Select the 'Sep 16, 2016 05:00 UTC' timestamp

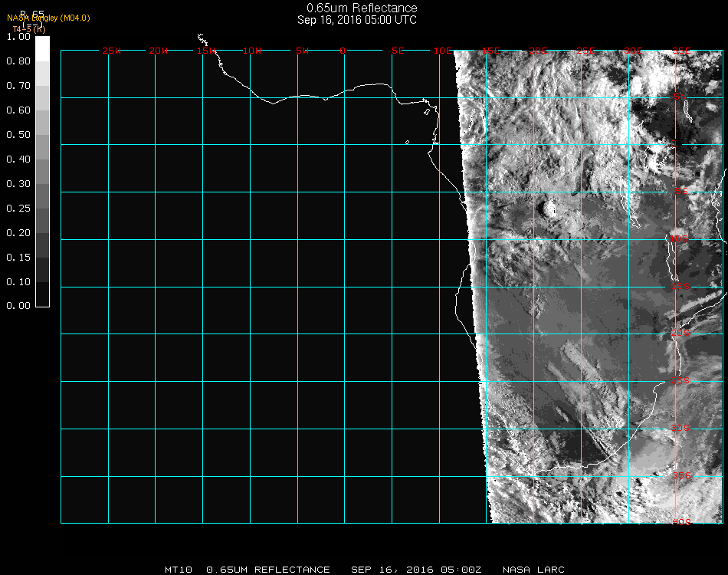tap(357, 20)
